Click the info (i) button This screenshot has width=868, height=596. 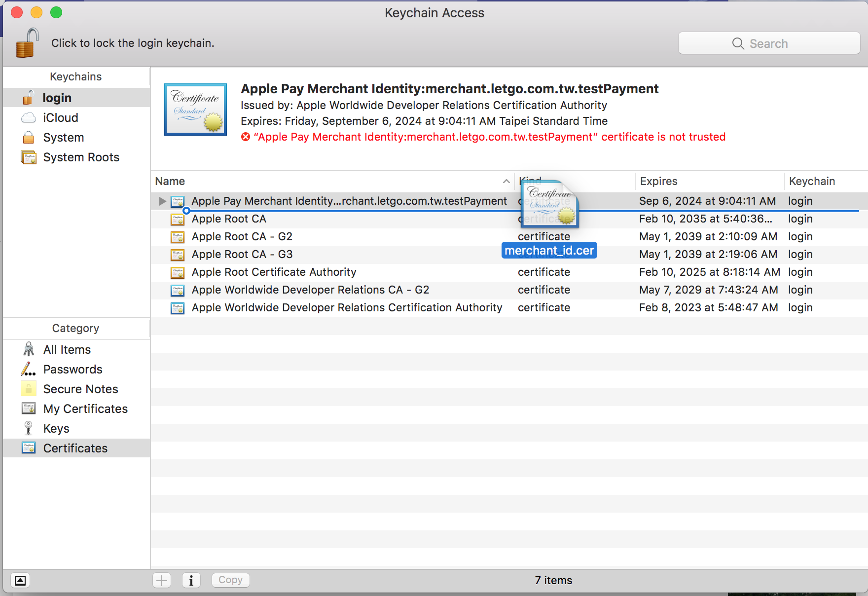[x=191, y=580]
